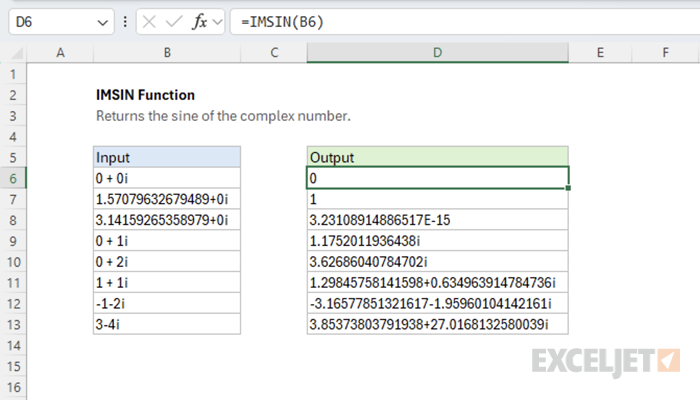This screenshot has height=400, width=700.
Task: Select row 11 header
Action: point(13,283)
